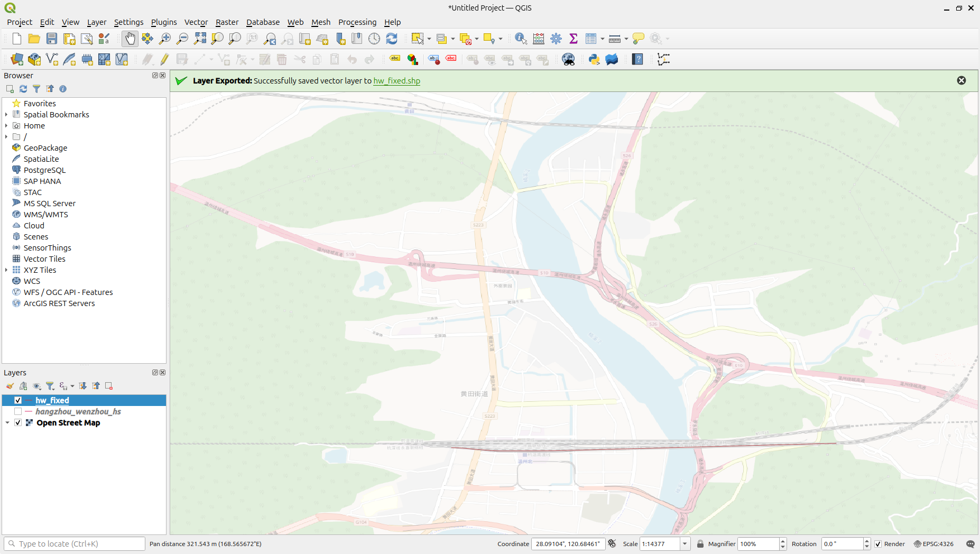
Task: Click the Type to locate search field
Action: click(79, 544)
